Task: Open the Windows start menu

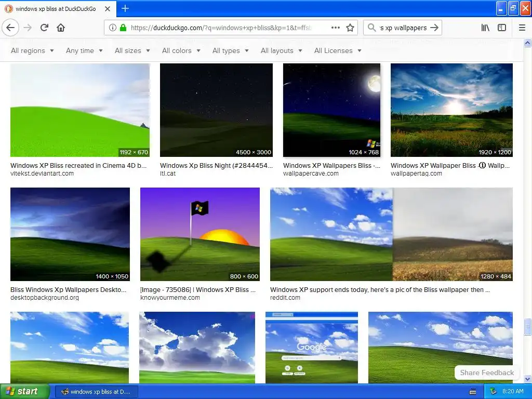Action: coord(24,391)
